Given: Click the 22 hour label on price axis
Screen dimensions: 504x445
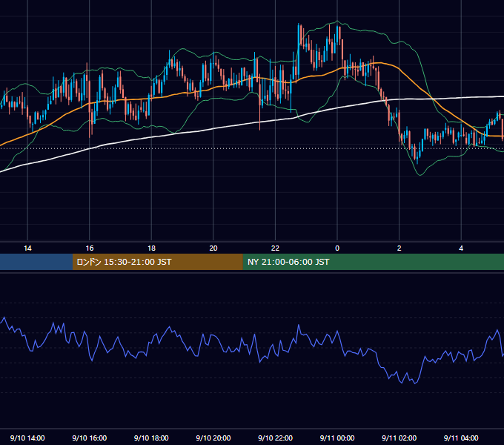Looking at the screenshot, I should click(x=275, y=248).
